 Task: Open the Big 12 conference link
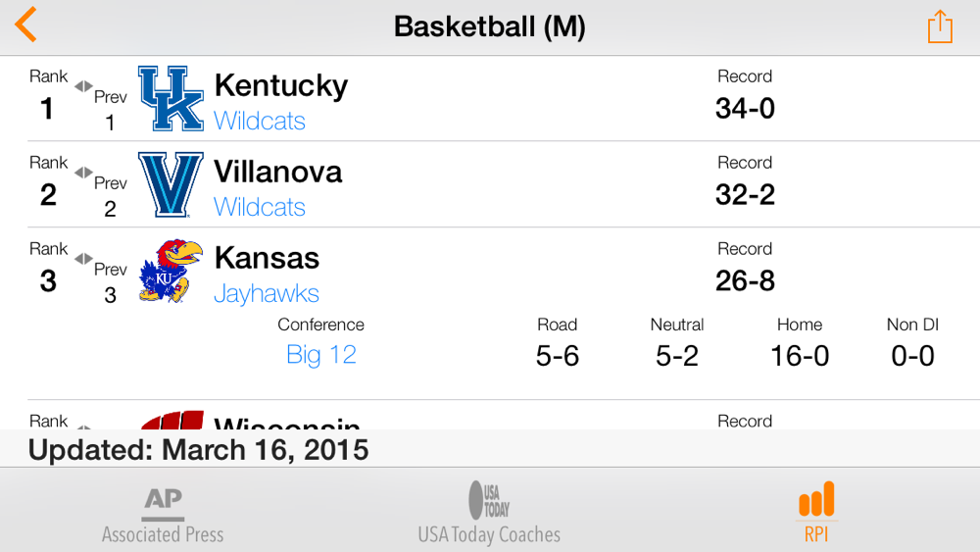tap(321, 355)
